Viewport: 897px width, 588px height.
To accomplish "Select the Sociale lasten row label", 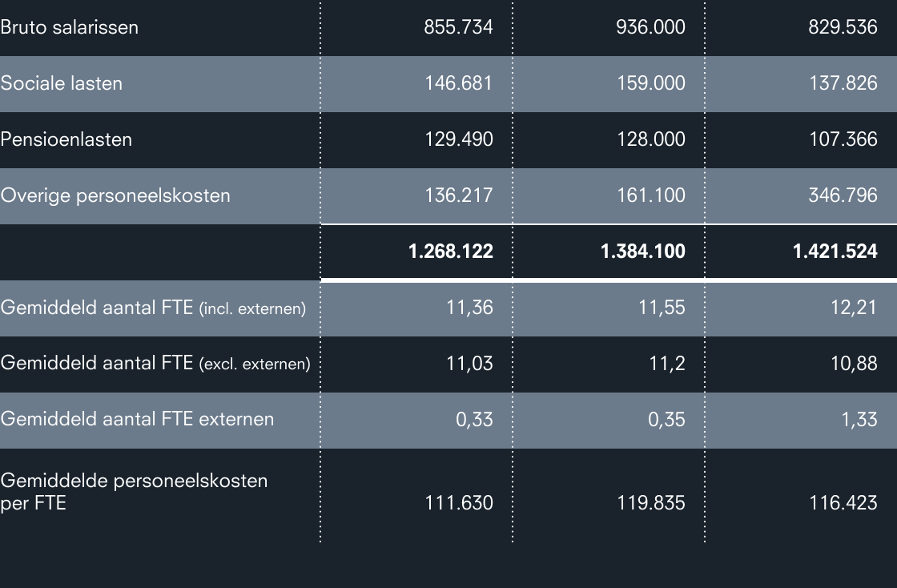I will point(62,83).
